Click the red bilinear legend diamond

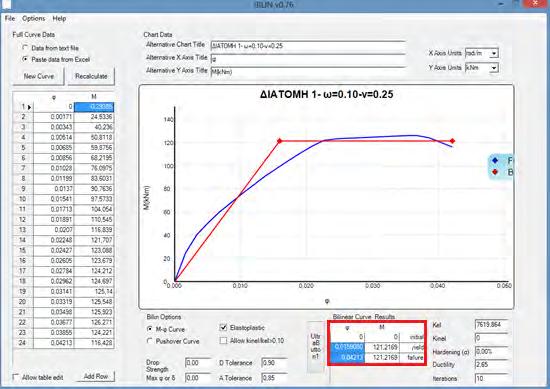point(495,172)
